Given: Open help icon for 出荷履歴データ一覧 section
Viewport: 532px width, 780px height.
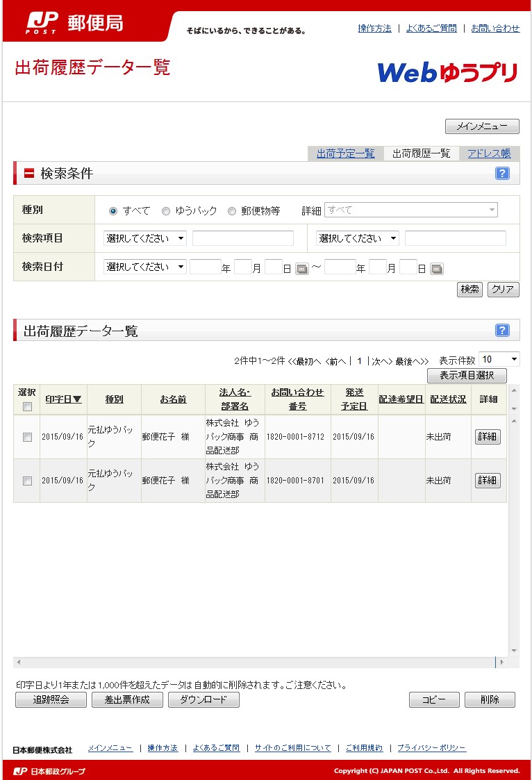Looking at the screenshot, I should [502, 330].
